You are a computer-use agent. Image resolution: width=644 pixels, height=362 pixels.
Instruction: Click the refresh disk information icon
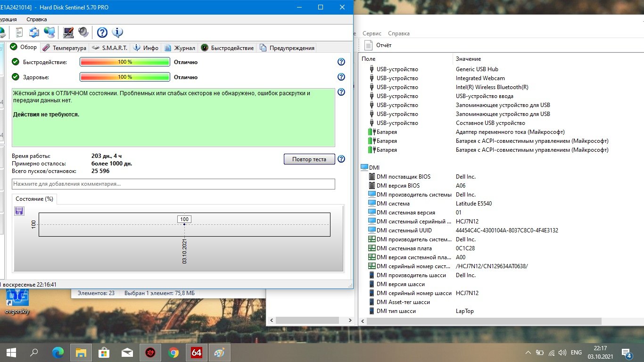(x=34, y=32)
